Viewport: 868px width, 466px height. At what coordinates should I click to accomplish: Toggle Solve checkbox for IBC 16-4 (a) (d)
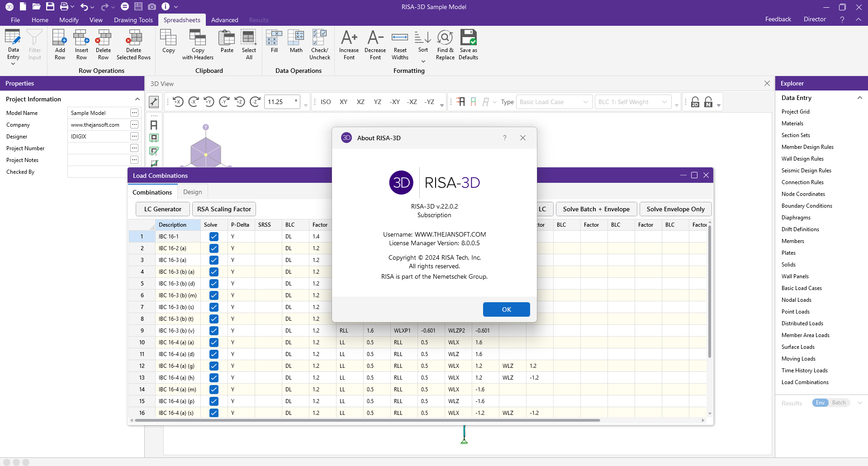click(214, 354)
